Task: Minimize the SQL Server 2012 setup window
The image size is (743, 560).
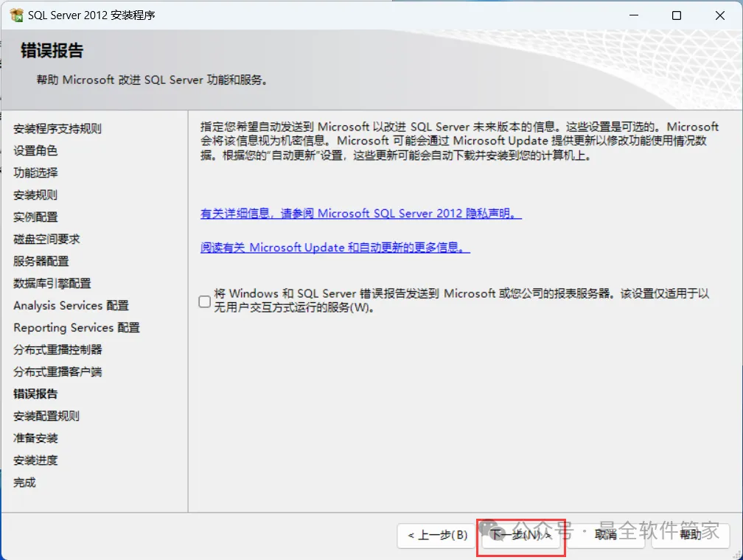Action: (634, 15)
